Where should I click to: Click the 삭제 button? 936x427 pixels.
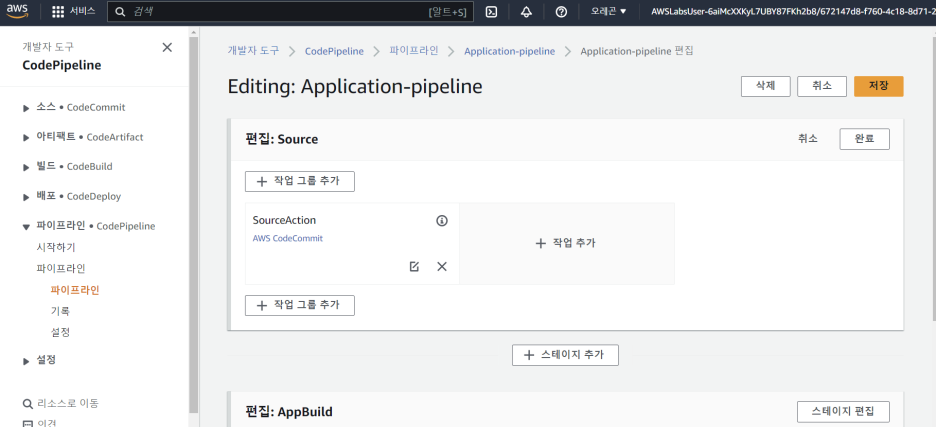pyautogui.click(x=765, y=86)
